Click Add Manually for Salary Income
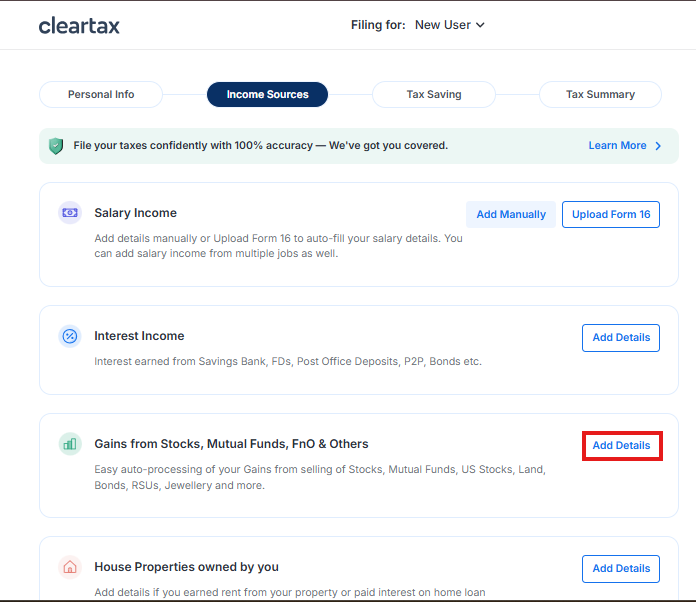The image size is (696, 602). pos(511,214)
